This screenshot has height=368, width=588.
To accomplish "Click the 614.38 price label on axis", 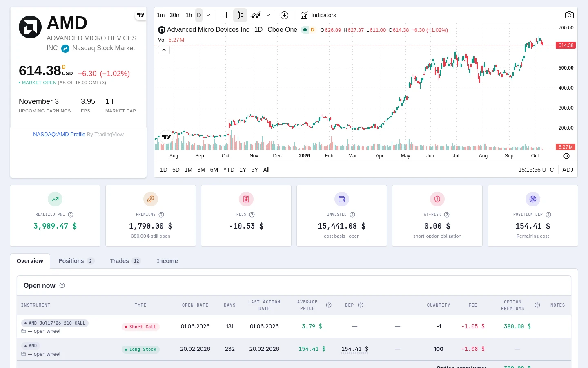I will tap(566, 45).
